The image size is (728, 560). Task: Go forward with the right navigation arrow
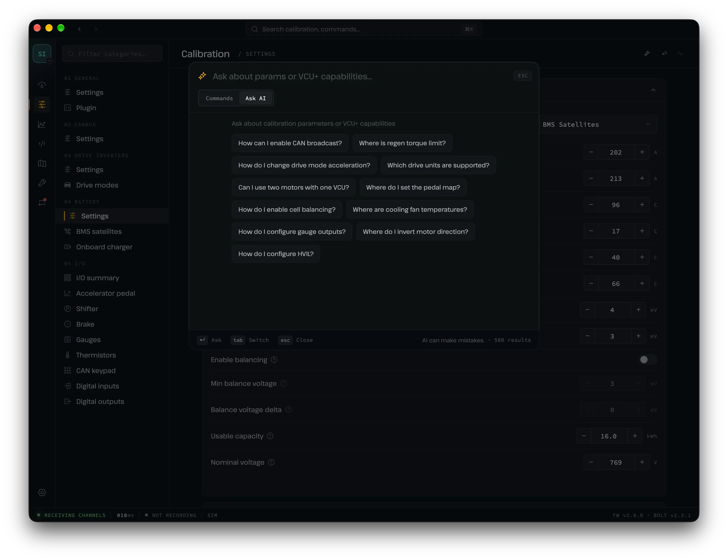click(x=96, y=29)
